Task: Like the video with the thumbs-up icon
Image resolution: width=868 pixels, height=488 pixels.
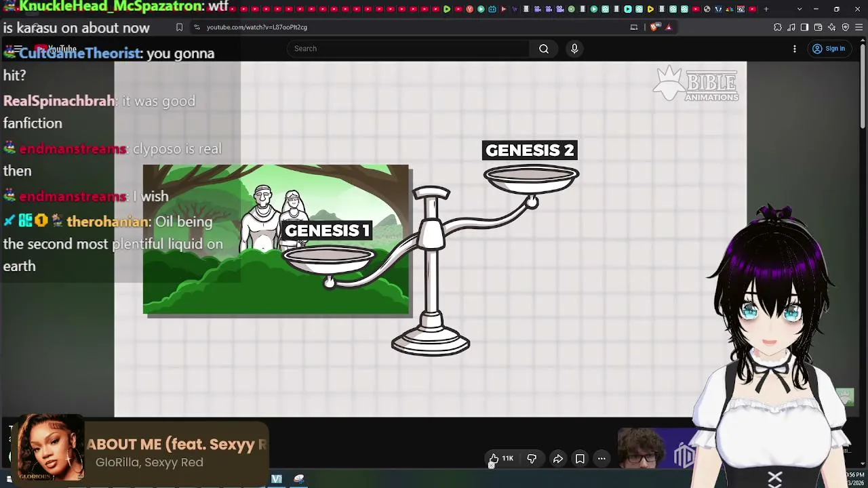Action: point(501,459)
